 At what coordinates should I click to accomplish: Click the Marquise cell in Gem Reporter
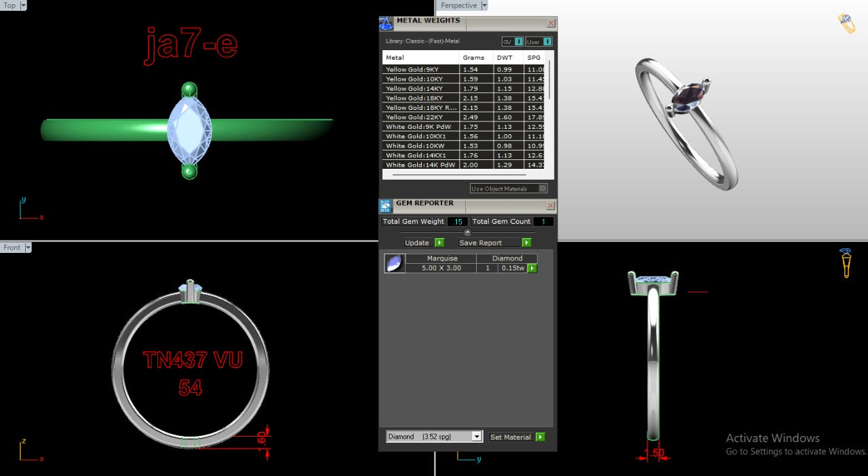pos(441,258)
